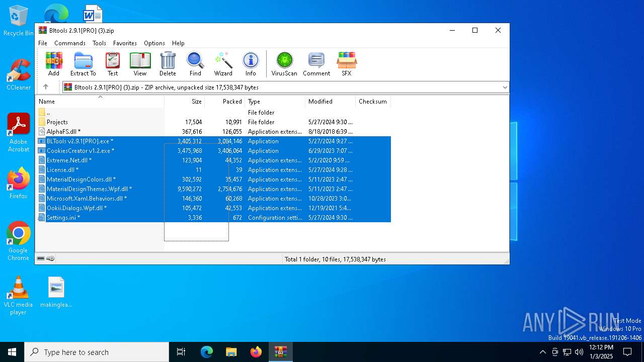Screen dimensions: 644x362
Task: Open the taskbar clock showing 12:12 PM
Action: pos(601,352)
